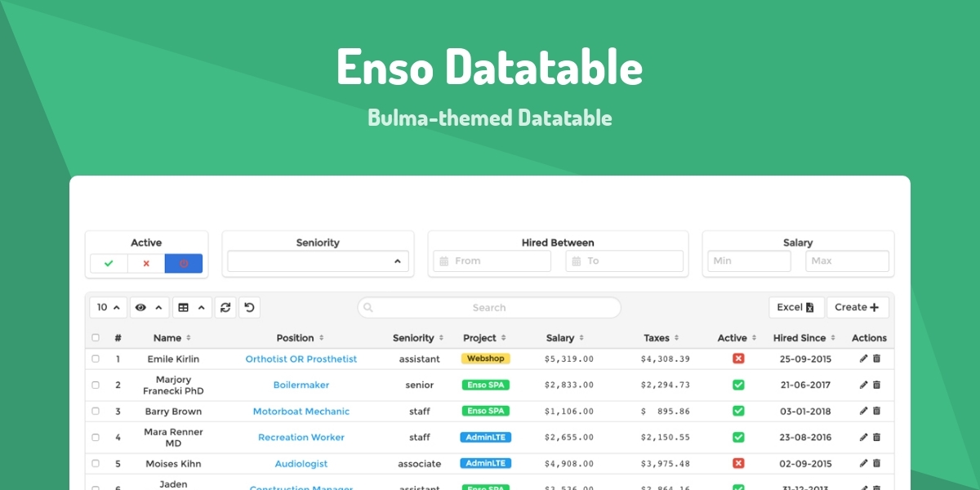Click the yellow Webshop project badge
Image resolution: width=980 pixels, height=490 pixels.
tap(485, 359)
